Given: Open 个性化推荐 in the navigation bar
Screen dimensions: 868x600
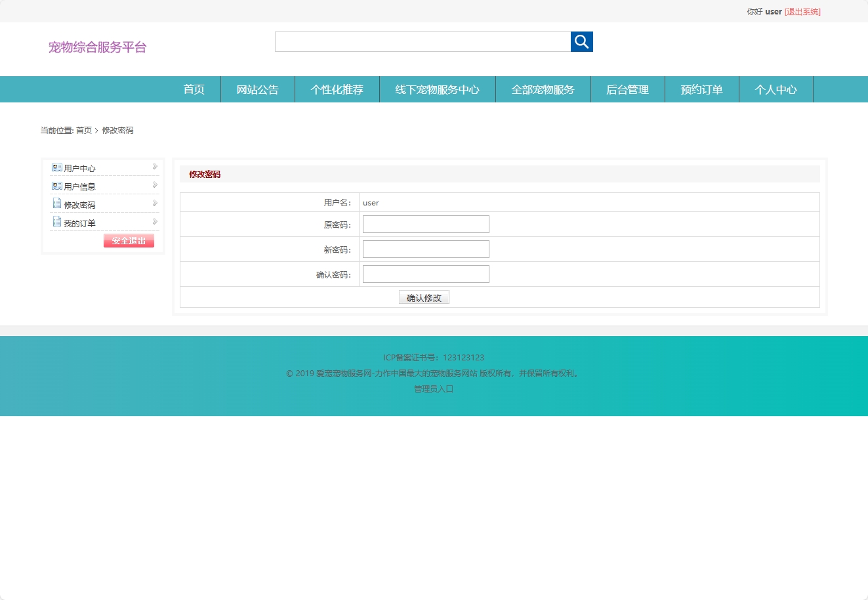Looking at the screenshot, I should point(337,89).
